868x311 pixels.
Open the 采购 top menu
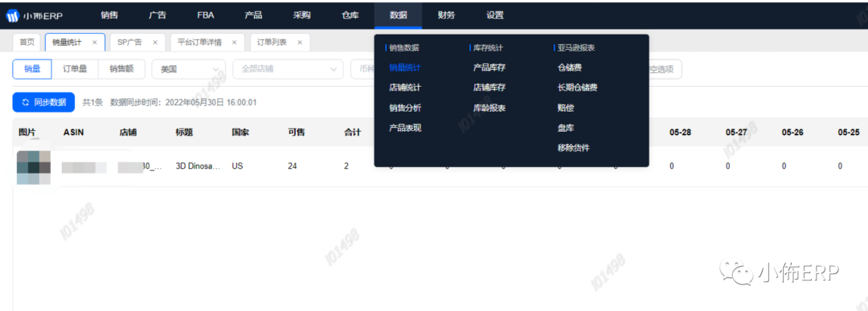tap(301, 15)
